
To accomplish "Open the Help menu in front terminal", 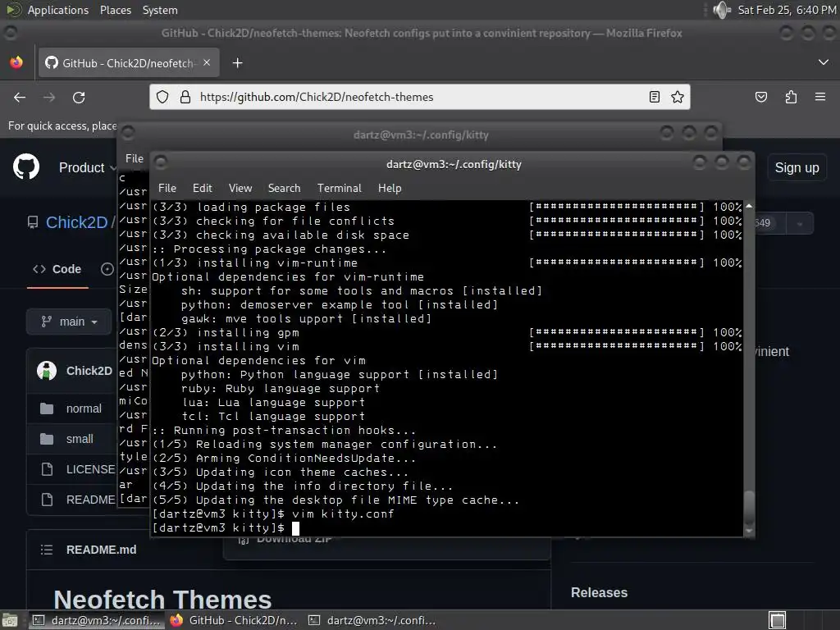I will click(390, 188).
